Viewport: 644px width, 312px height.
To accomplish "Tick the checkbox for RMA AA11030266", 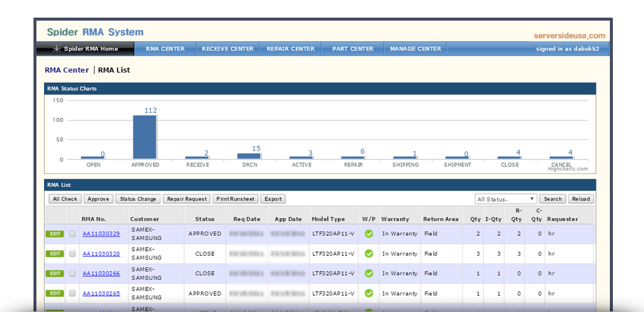I will point(72,273).
